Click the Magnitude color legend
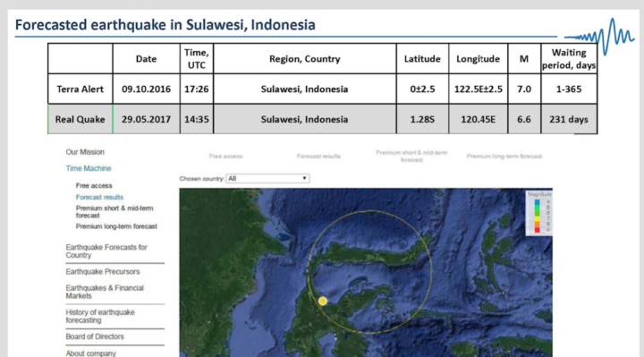 point(539,213)
